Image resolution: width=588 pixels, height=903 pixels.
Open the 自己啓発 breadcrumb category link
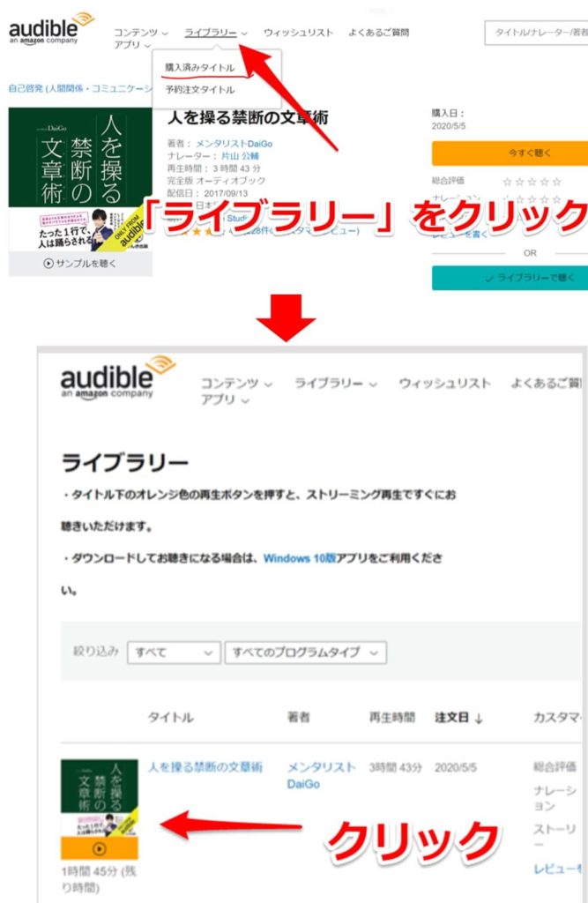coord(80,88)
